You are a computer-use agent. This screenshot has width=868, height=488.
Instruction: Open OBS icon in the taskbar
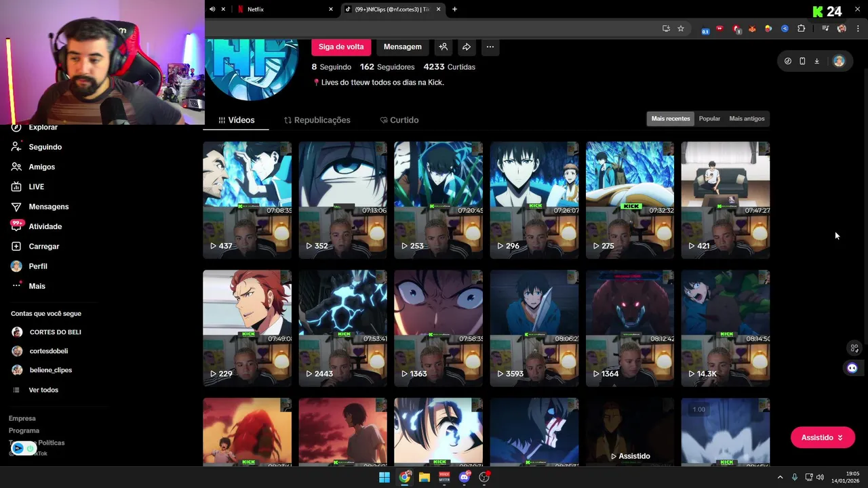click(x=484, y=477)
